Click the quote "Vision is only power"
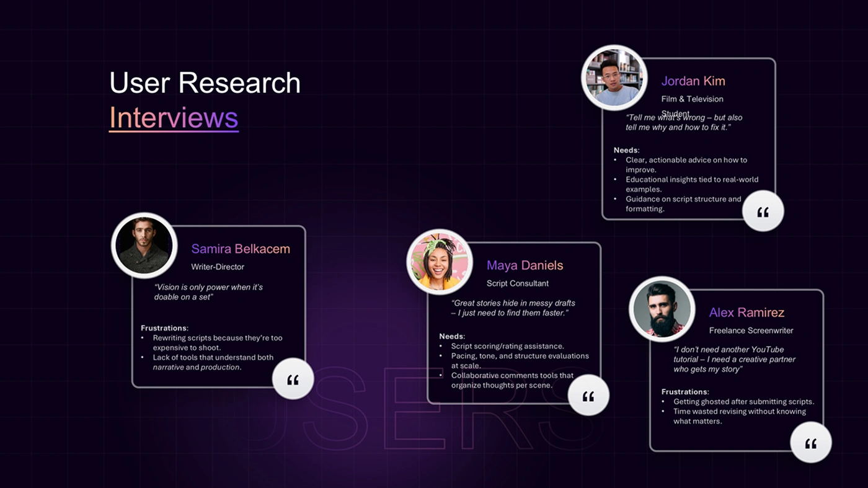Viewport: 868px width, 488px height. pyautogui.click(x=209, y=292)
